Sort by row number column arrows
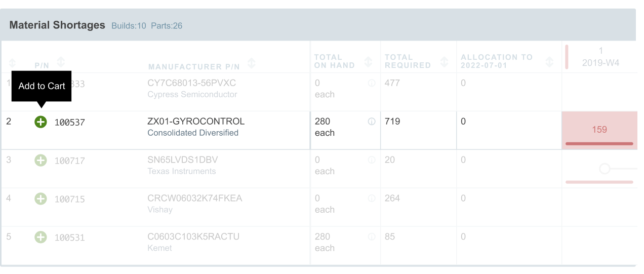This screenshot has width=644, height=274. [x=13, y=64]
